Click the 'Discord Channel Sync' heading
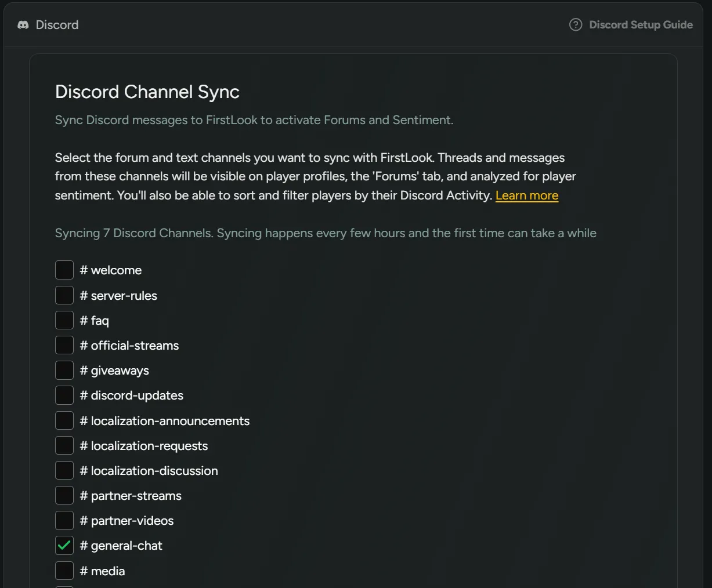 coord(147,92)
